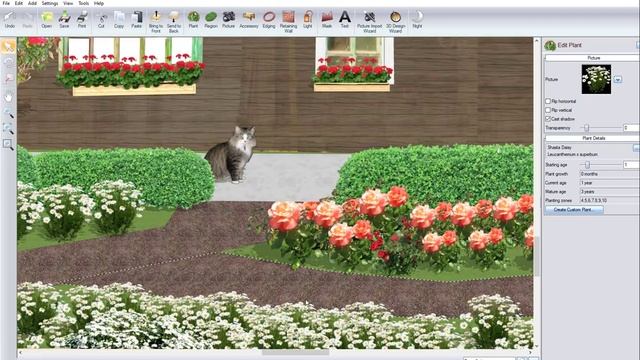Launch the 3D Design Wizard

(396, 22)
